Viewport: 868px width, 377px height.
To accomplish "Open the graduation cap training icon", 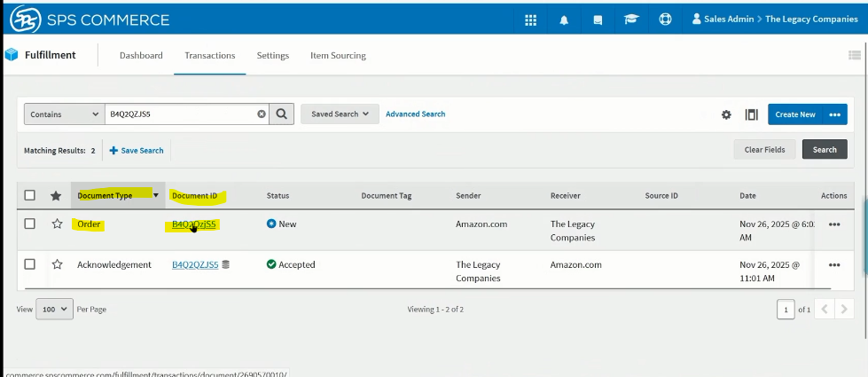I will 631,20.
